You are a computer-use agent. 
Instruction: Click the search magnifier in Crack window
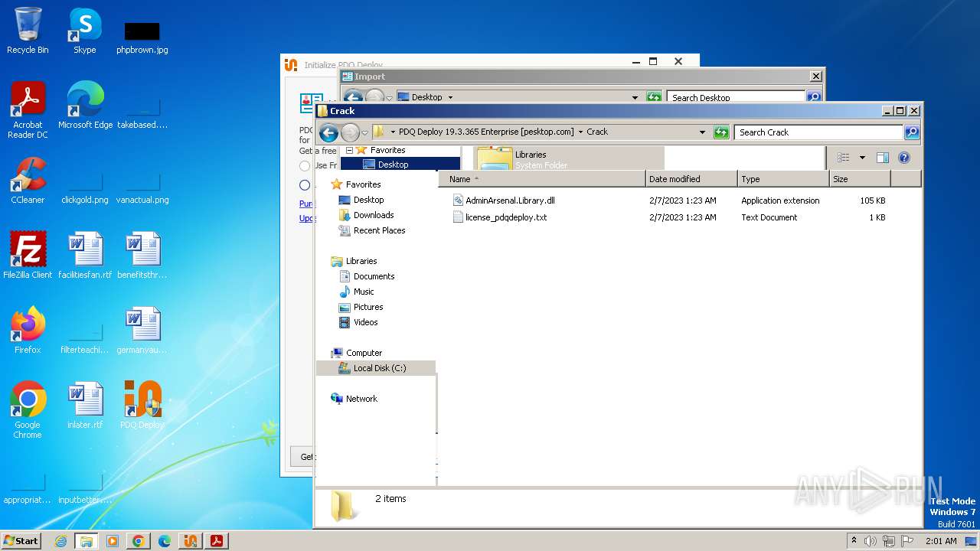tap(912, 132)
